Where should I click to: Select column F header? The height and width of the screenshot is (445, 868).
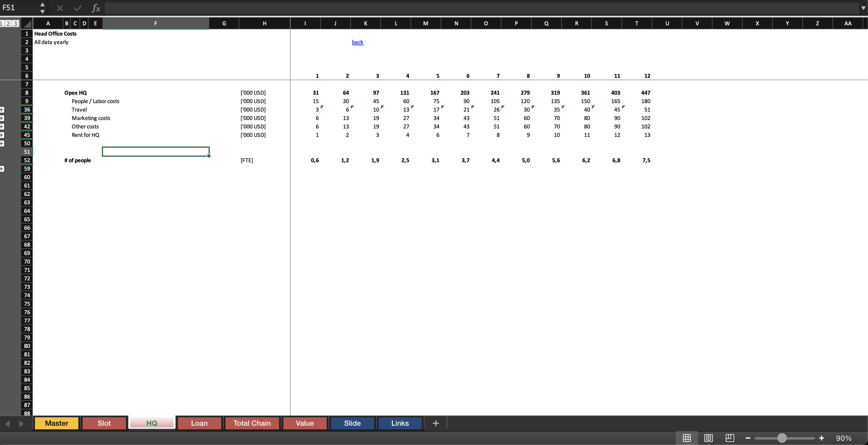point(156,23)
